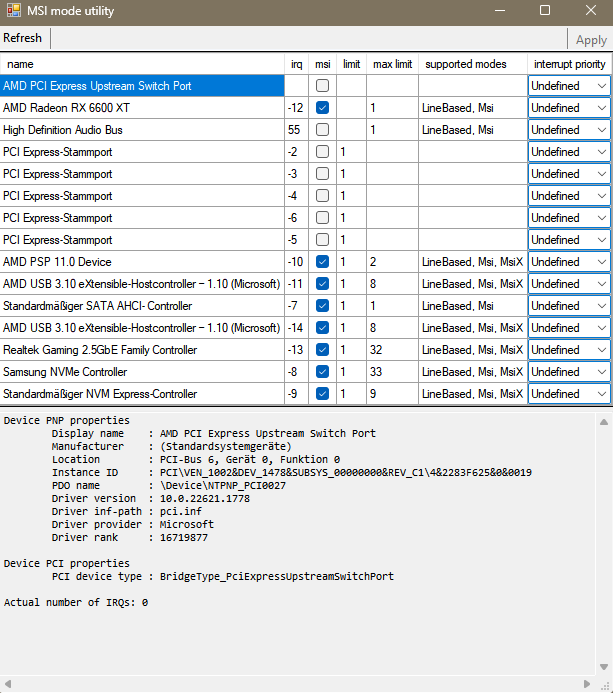Screen dimensions: 613x693
Task: Uncheck msi for AMD Radeon RX 6600 XT
Action: pos(323,108)
